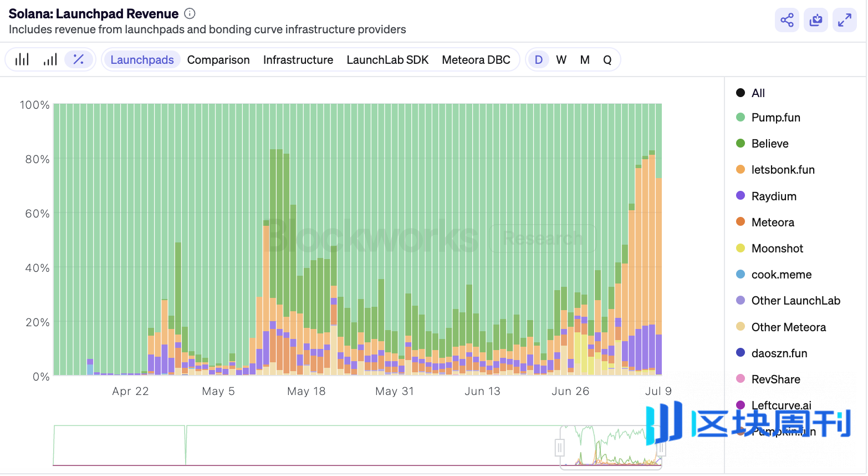
Task: Set interval to monthly (M)
Action: (585, 59)
